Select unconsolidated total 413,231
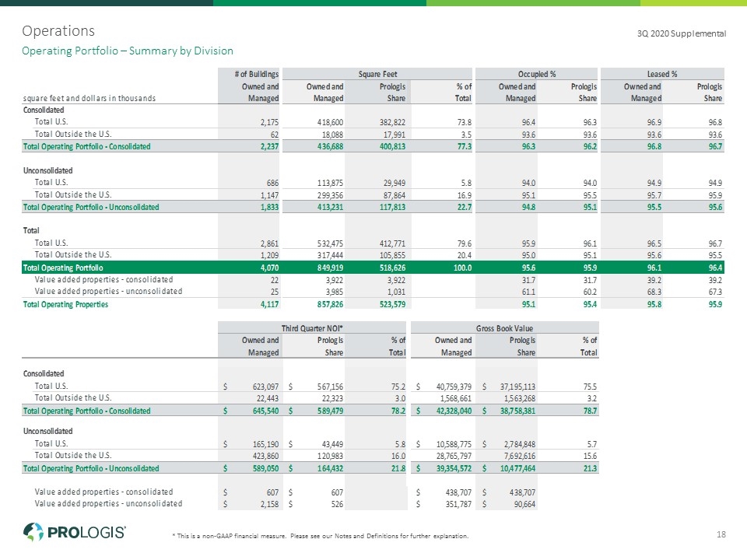The image size is (747, 560). [x=330, y=207]
